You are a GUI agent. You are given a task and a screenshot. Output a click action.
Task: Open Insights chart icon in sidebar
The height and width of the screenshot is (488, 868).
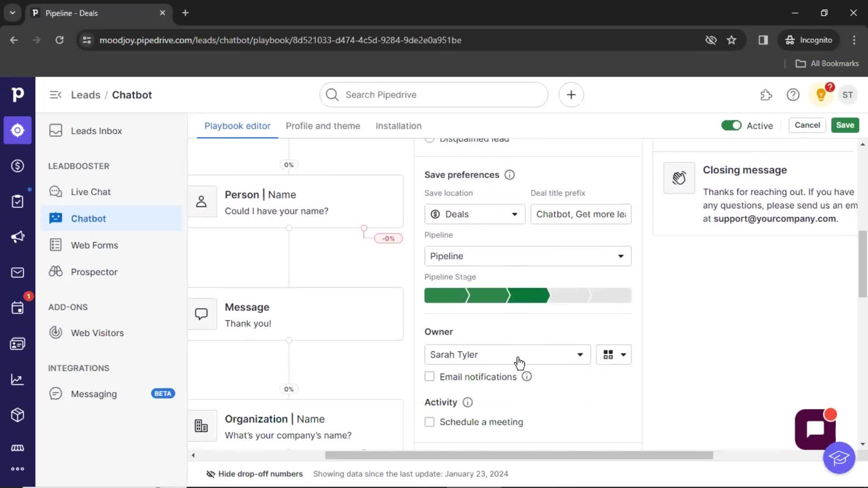click(17, 380)
